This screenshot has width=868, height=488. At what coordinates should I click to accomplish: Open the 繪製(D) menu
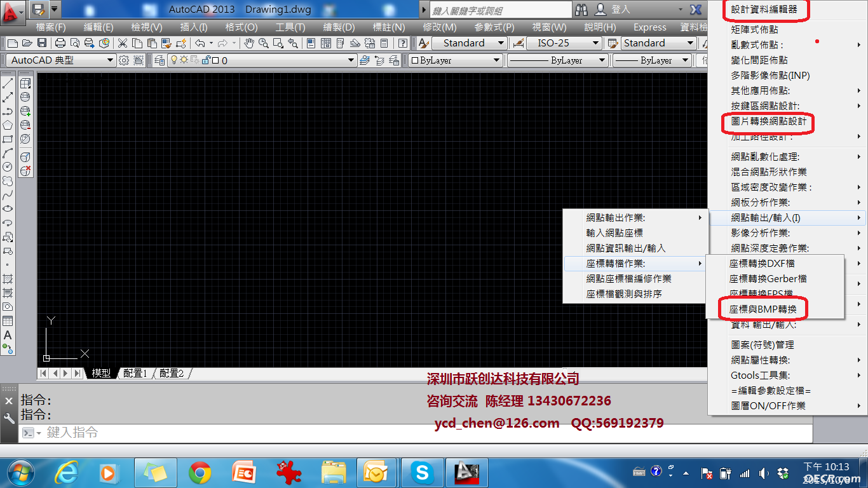tap(339, 27)
